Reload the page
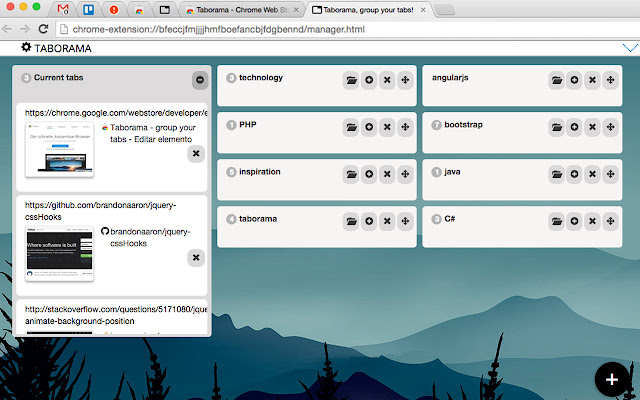 tap(43, 29)
